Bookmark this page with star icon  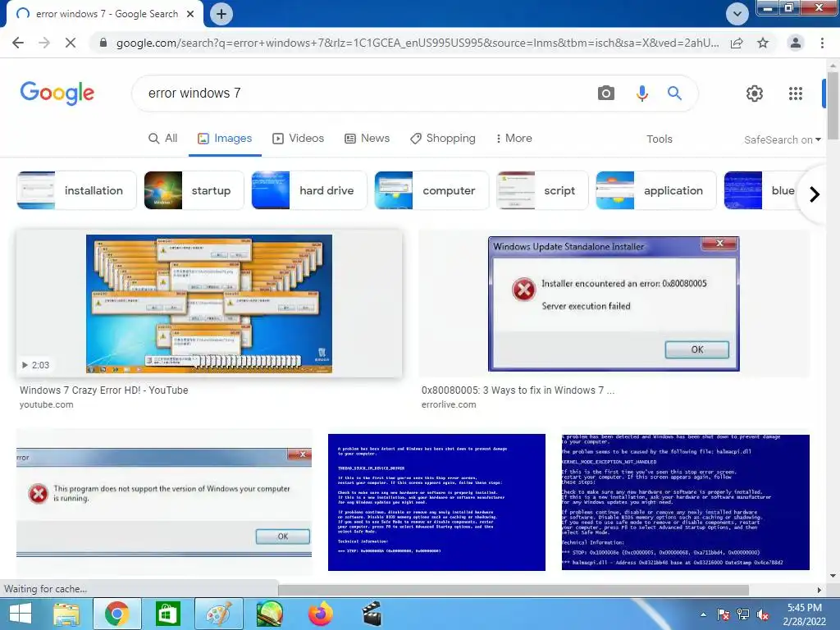click(763, 43)
